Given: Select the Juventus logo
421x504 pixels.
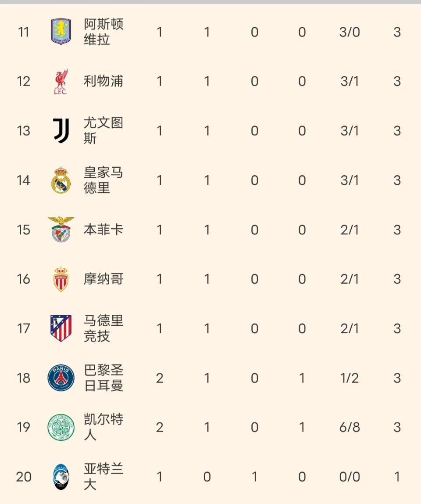Looking at the screenshot, I should (61, 130).
